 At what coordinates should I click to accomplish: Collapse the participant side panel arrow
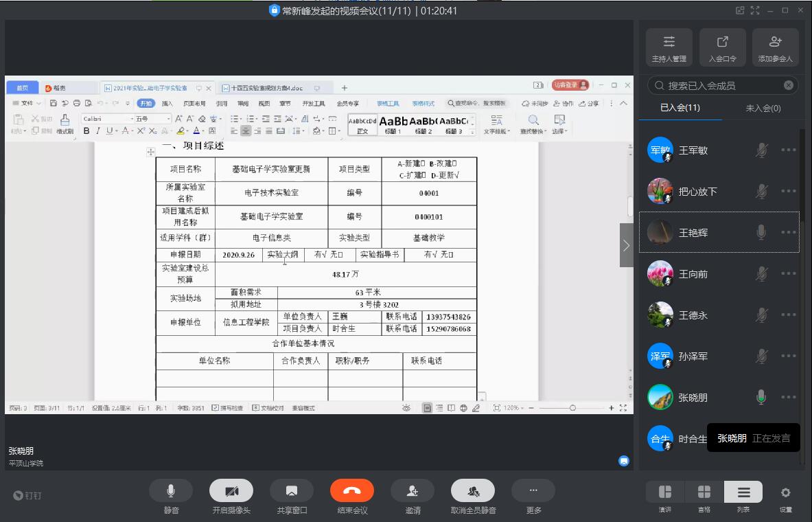[x=626, y=245]
